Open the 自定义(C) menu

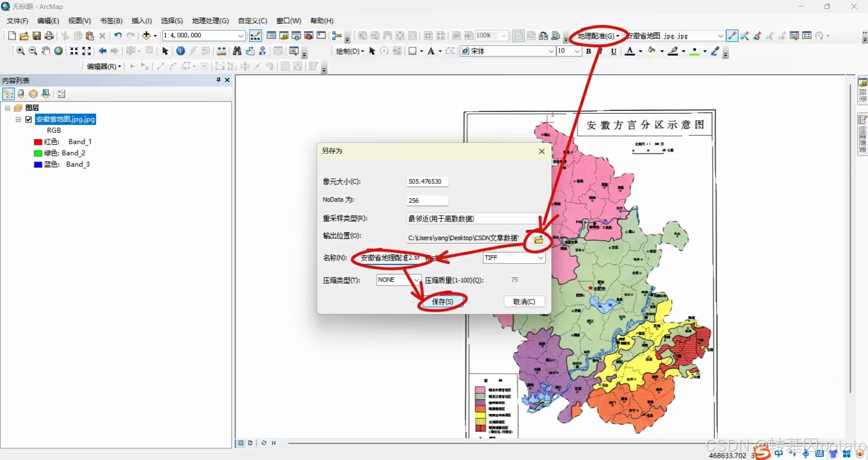[x=252, y=21]
